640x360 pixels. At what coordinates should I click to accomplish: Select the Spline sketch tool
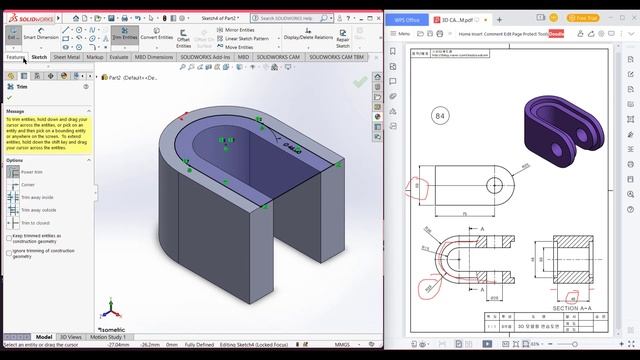92,30
